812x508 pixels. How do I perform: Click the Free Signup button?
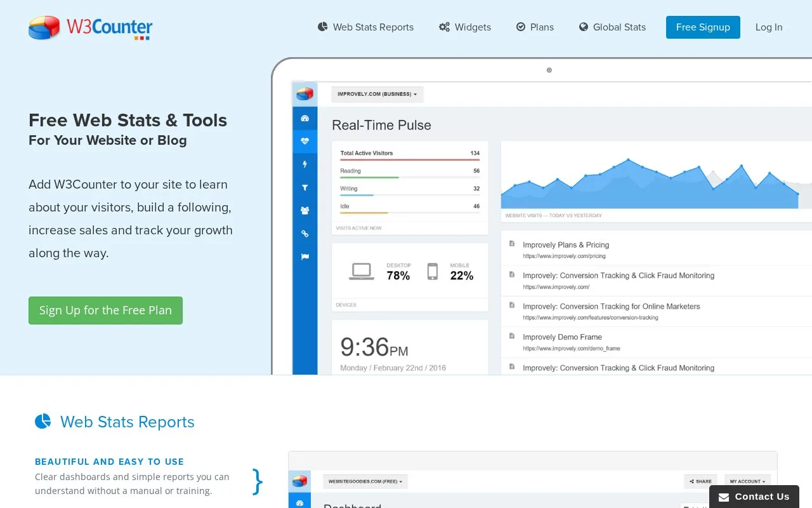click(703, 27)
